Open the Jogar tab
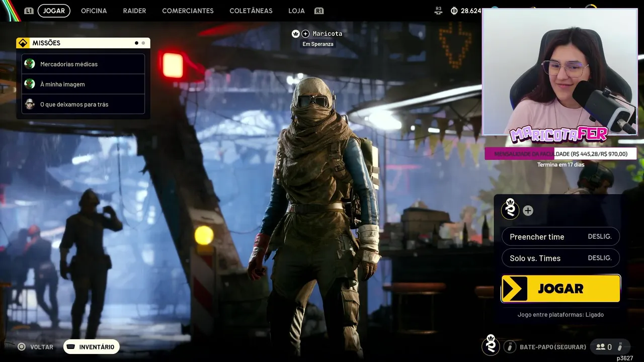The height and width of the screenshot is (362, 644). point(54,11)
